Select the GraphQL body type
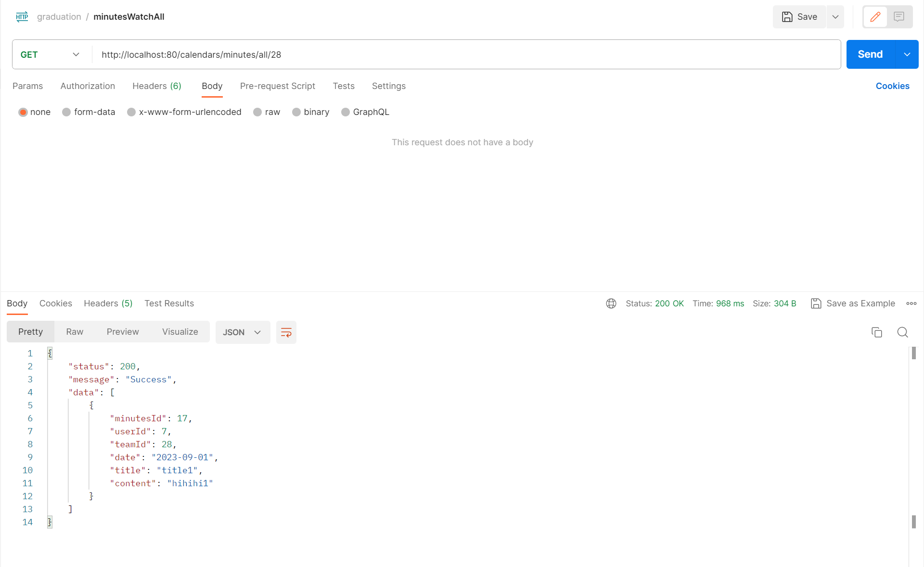This screenshot has width=924, height=567. coord(365,112)
